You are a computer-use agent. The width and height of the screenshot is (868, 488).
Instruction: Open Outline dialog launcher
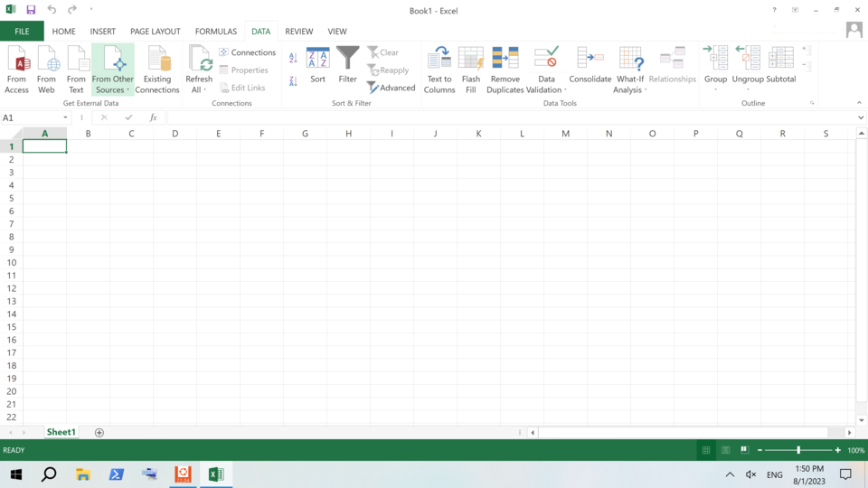[x=812, y=103]
